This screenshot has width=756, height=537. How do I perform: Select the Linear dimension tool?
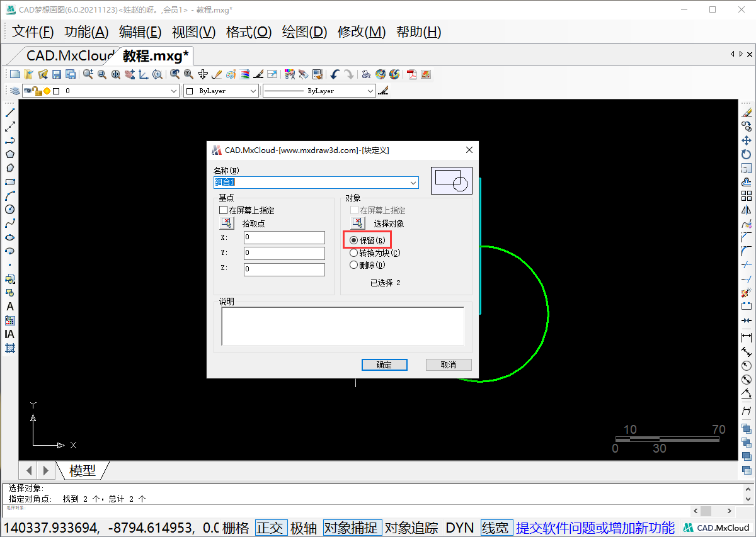point(747,337)
